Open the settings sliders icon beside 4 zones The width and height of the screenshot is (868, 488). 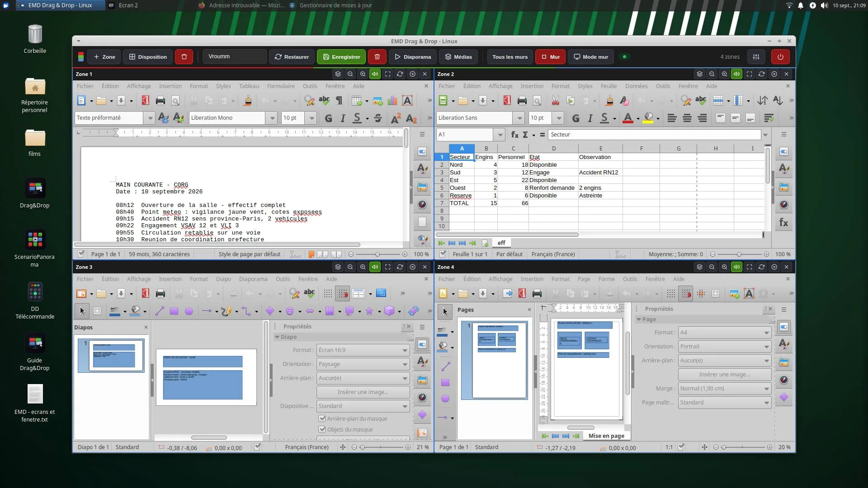pos(756,57)
